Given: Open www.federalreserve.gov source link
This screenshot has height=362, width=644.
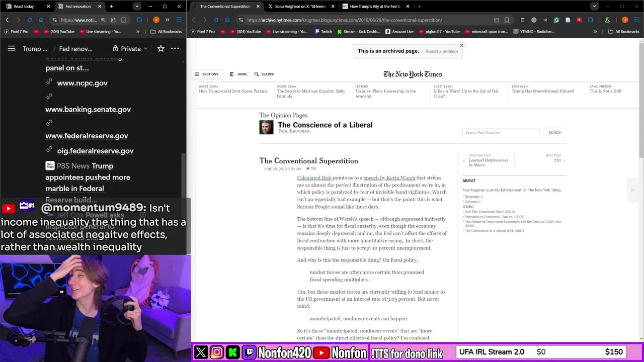Looking at the screenshot, I should coord(87,136).
